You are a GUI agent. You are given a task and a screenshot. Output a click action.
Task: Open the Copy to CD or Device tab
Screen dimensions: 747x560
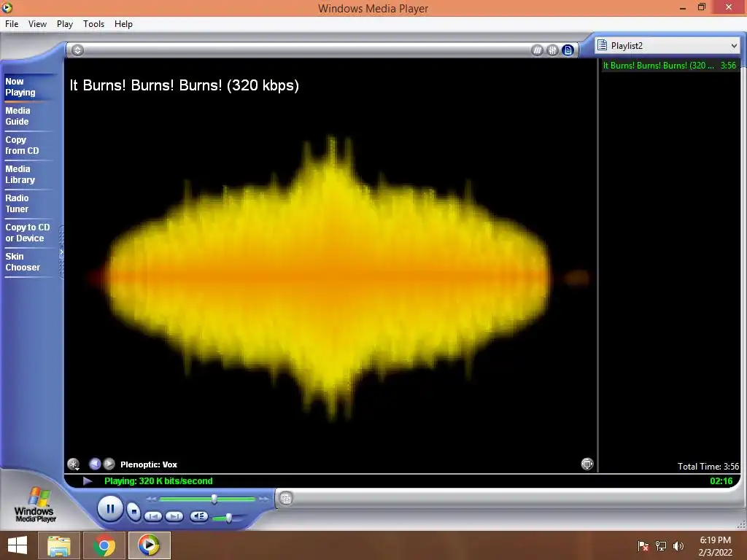[28, 233]
